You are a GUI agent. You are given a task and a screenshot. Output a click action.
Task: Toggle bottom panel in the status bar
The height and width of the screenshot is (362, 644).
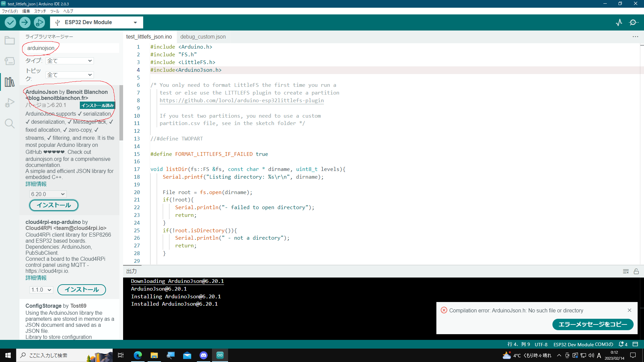(x=635, y=344)
